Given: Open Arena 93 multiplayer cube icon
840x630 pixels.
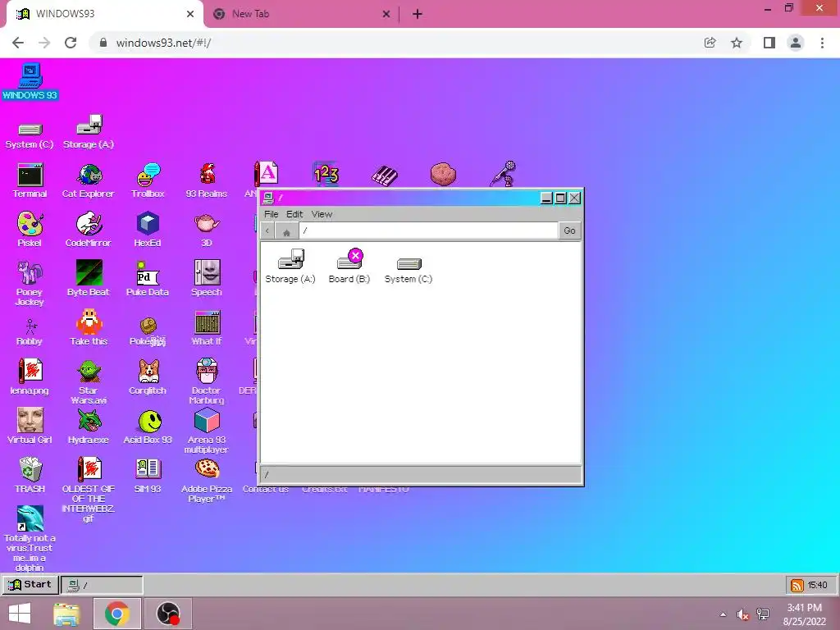Looking at the screenshot, I should [207, 431].
